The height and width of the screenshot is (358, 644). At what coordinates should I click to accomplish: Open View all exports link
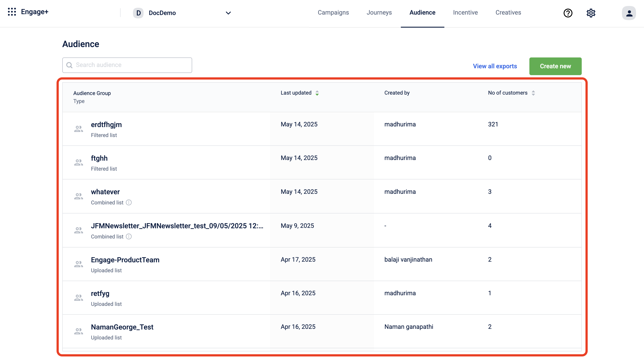[x=495, y=66]
